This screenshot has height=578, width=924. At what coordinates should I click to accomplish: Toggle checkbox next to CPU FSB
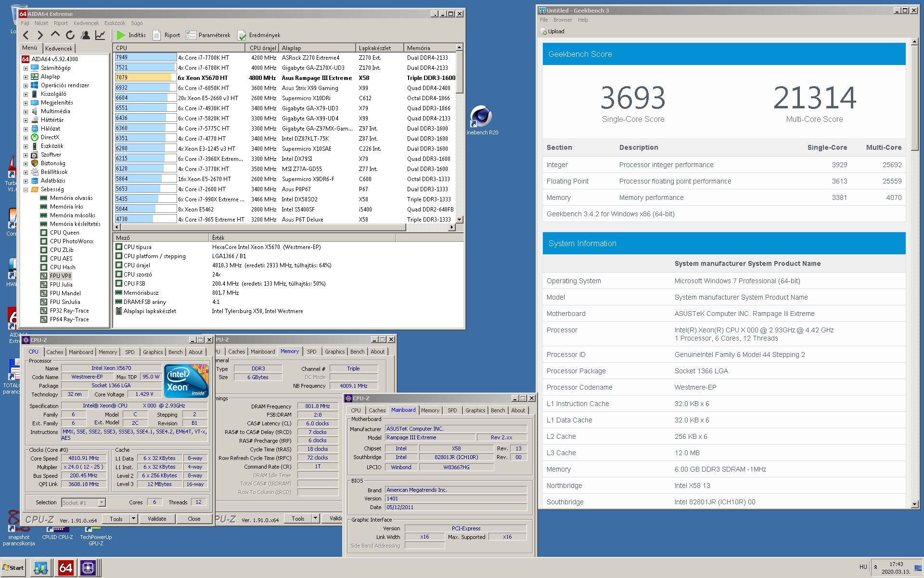coord(119,284)
